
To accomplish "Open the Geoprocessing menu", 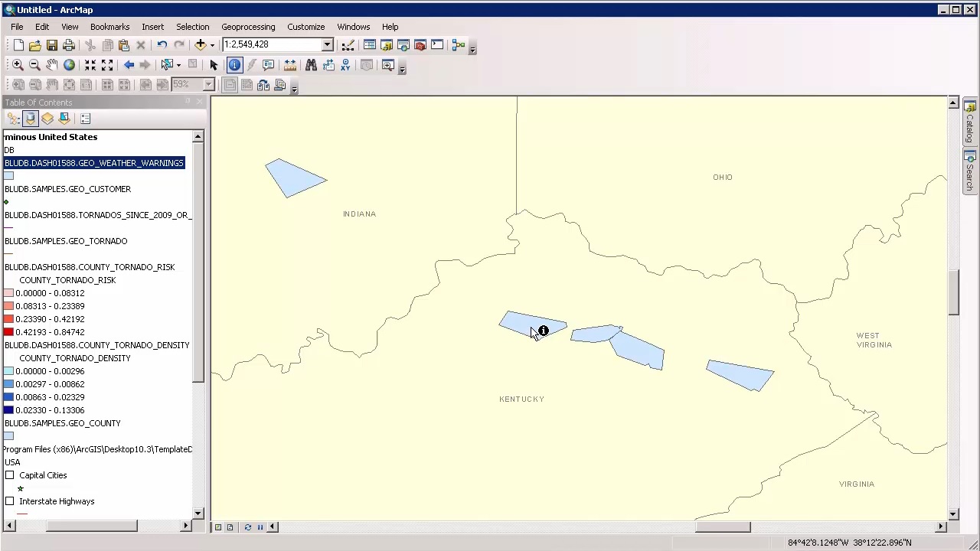I will 248,27.
